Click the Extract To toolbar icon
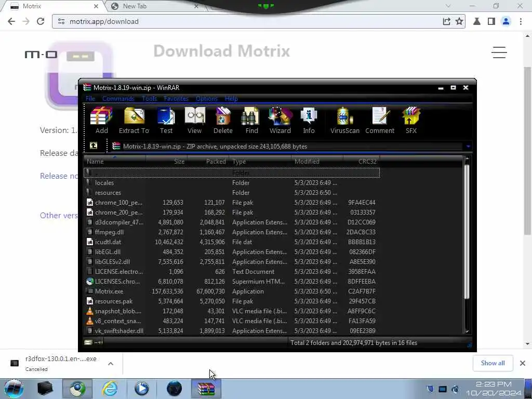532x399 pixels. coord(134,121)
